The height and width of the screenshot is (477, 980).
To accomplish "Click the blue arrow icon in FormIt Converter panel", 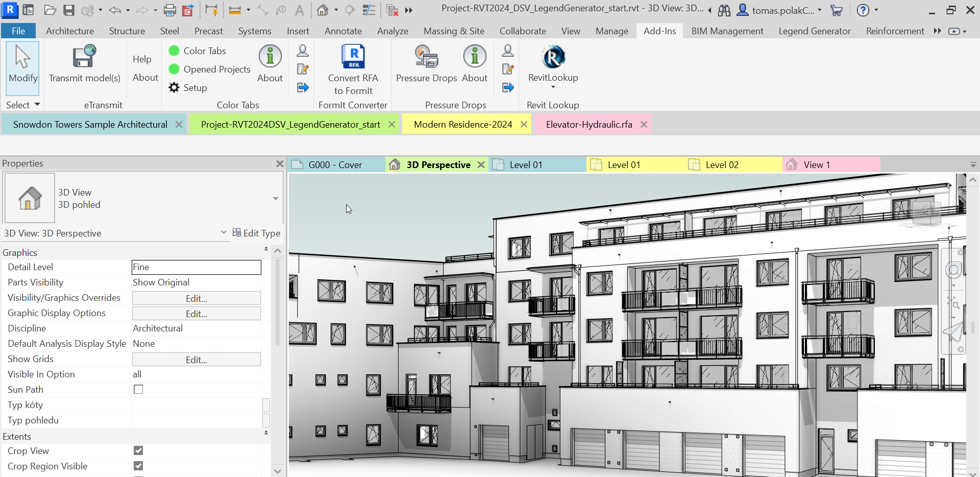I will point(303,88).
